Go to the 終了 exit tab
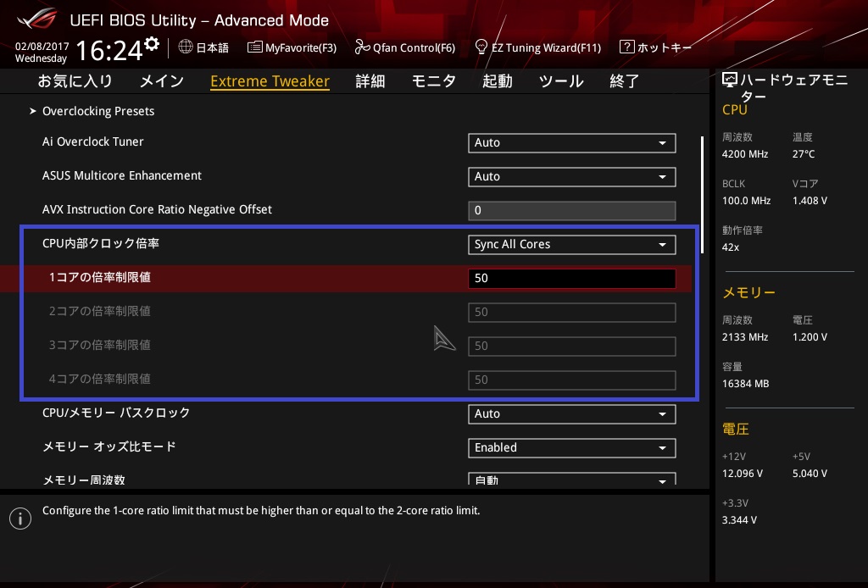Image resolution: width=868 pixels, height=588 pixels. point(625,81)
